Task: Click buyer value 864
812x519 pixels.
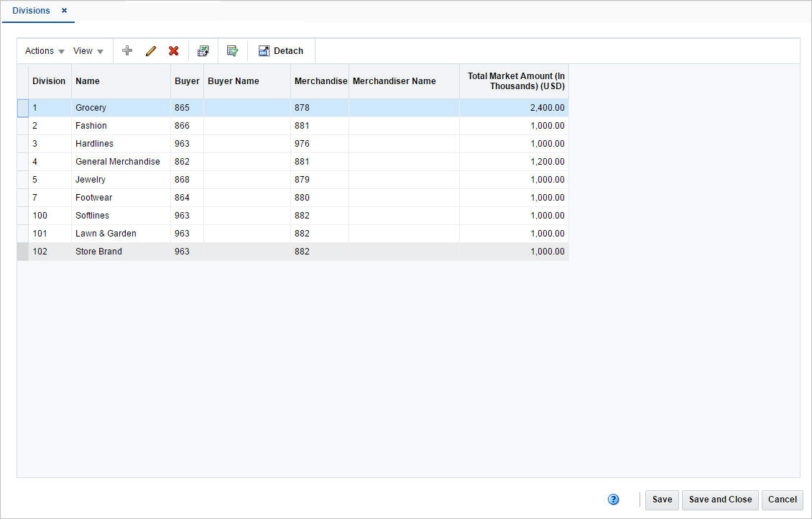Action: (x=187, y=198)
